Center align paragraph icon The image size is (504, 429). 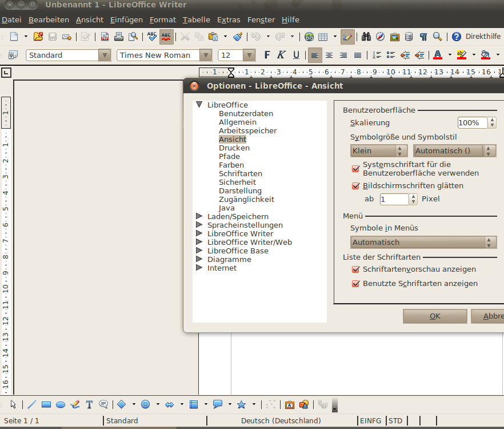(329, 55)
